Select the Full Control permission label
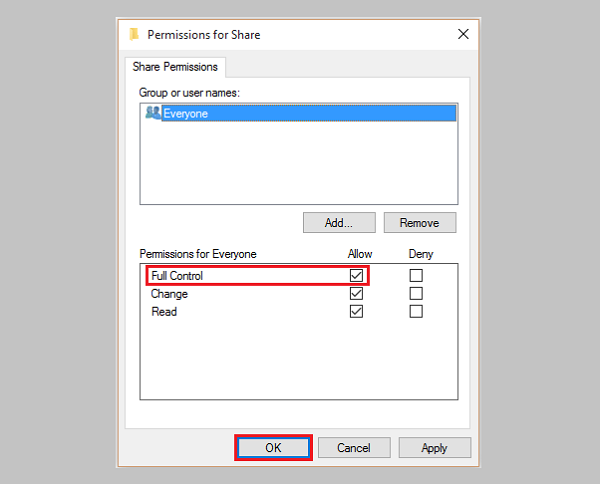The height and width of the screenshot is (484, 600). tap(176, 275)
